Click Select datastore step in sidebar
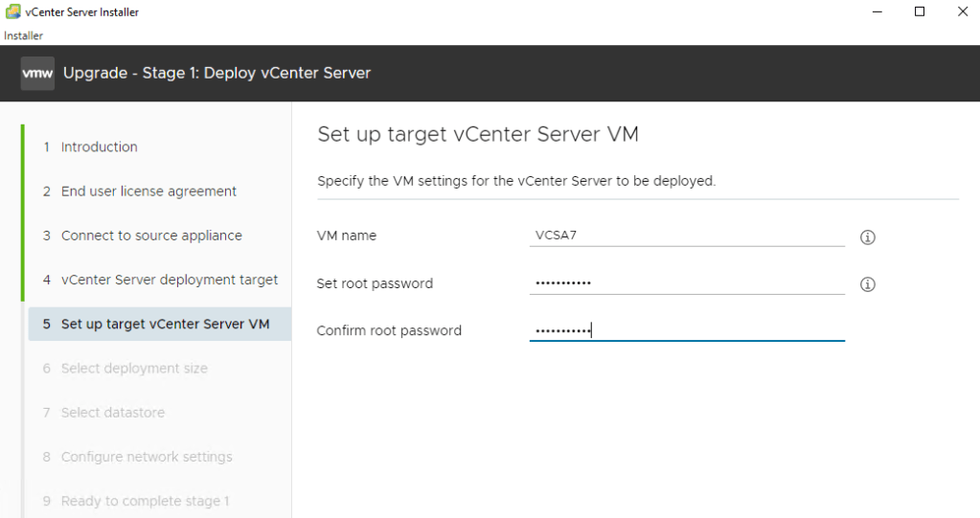Viewport: 980px width, 518px height. tap(113, 413)
